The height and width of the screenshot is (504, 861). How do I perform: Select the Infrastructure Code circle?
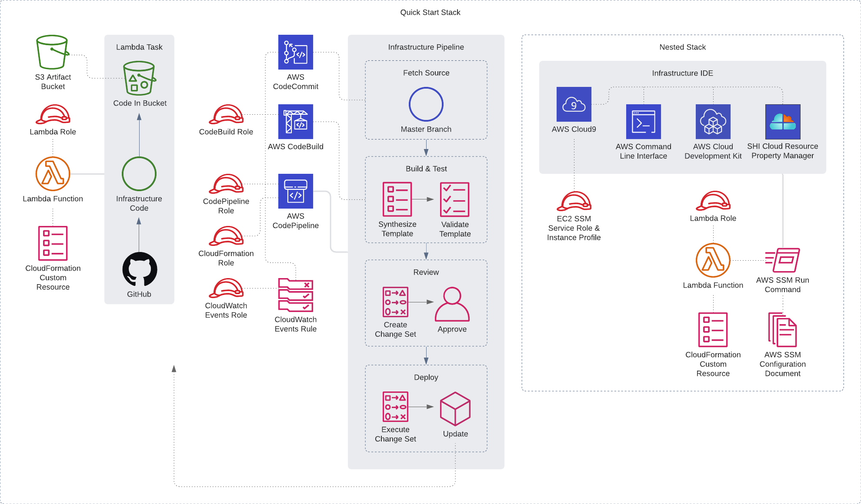pyautogui.click(x=139, y=174)
